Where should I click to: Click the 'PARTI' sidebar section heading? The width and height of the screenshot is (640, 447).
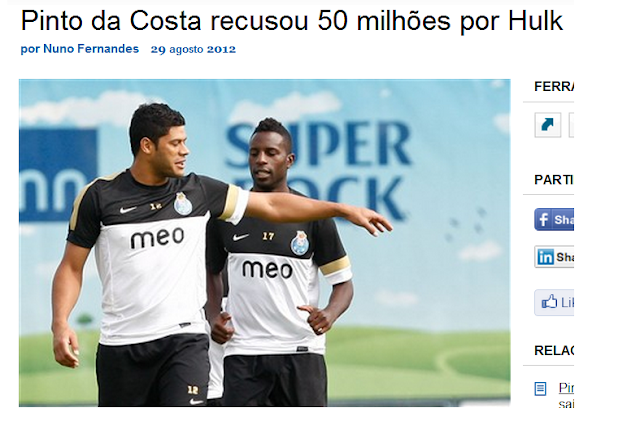click(x=554, y=180)
